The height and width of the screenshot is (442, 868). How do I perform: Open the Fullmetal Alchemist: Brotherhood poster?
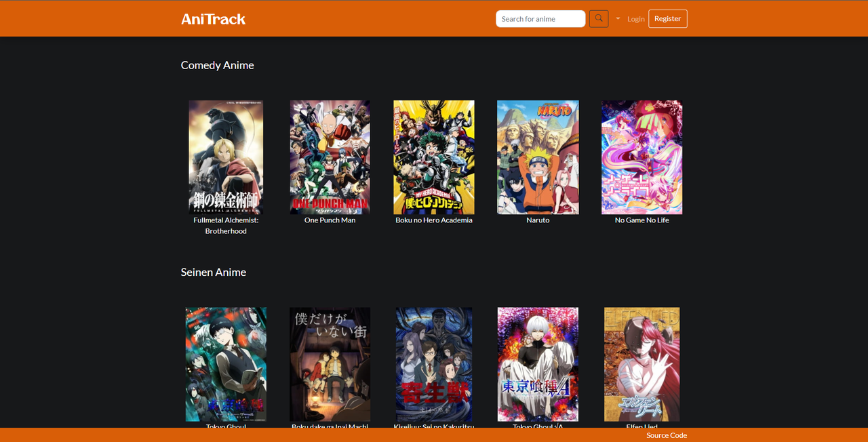coord(226,157)
